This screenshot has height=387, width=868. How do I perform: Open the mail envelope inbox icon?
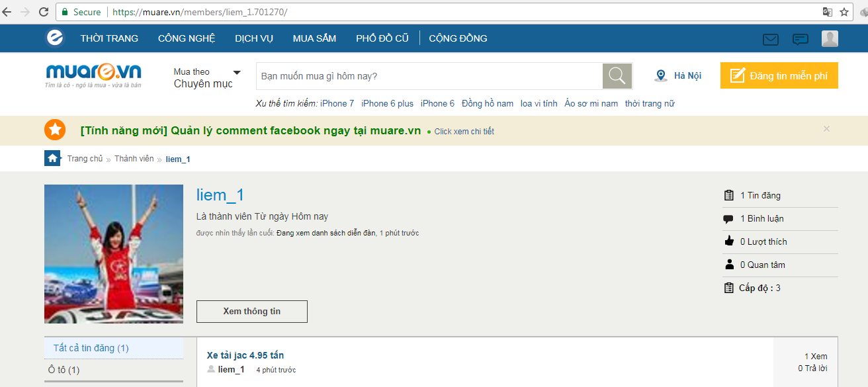coord(770,39)
